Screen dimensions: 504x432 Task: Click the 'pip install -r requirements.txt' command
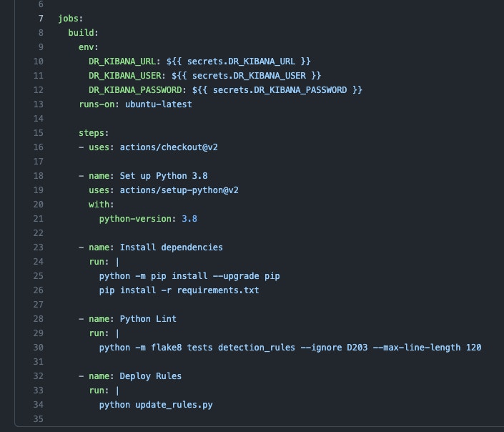pos(179,290)
